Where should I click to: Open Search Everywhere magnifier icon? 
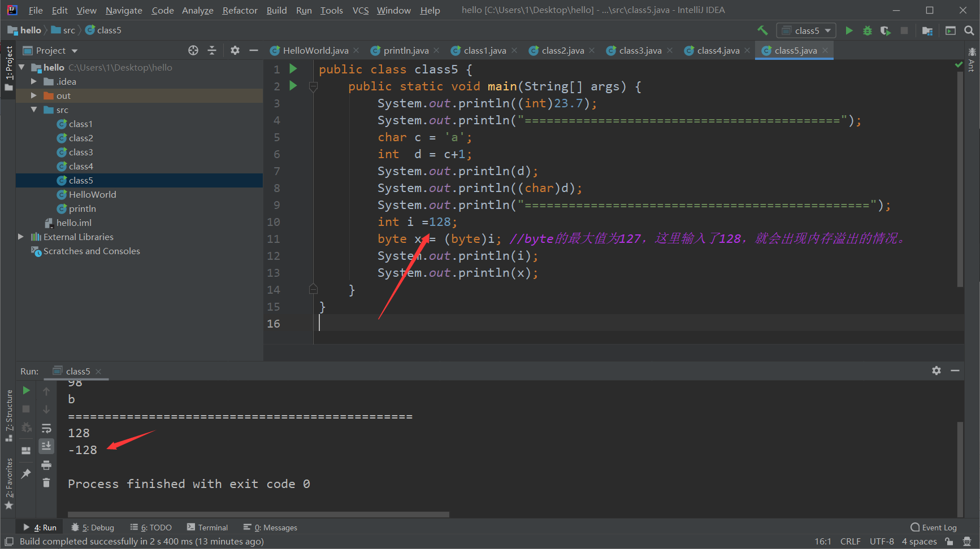coord(969,30)
